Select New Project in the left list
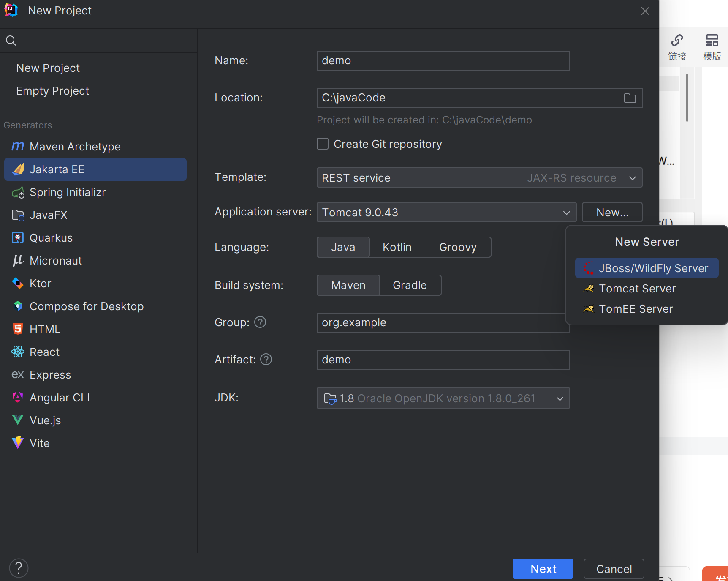 tap(48, 68)
